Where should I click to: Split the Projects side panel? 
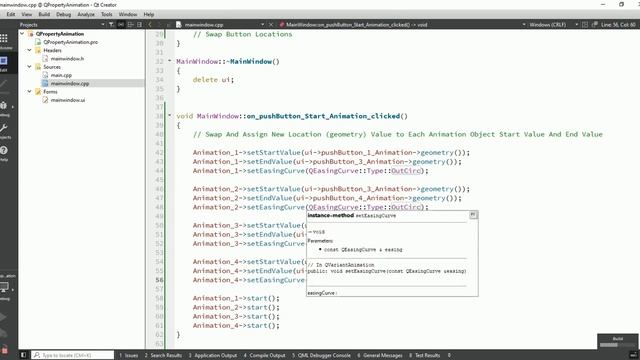[130, 24]
